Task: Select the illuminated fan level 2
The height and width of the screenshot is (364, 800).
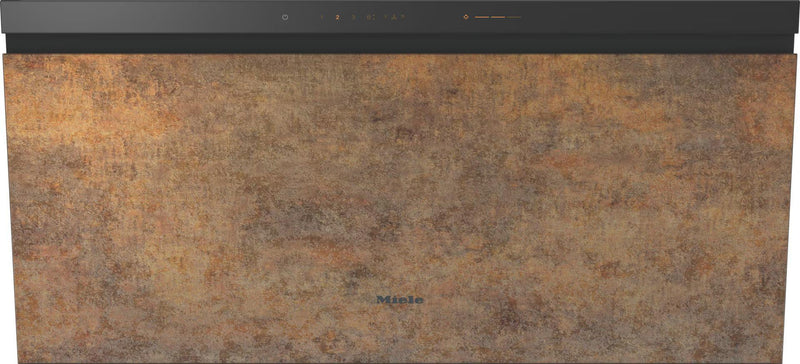Action: pos(337,17)
